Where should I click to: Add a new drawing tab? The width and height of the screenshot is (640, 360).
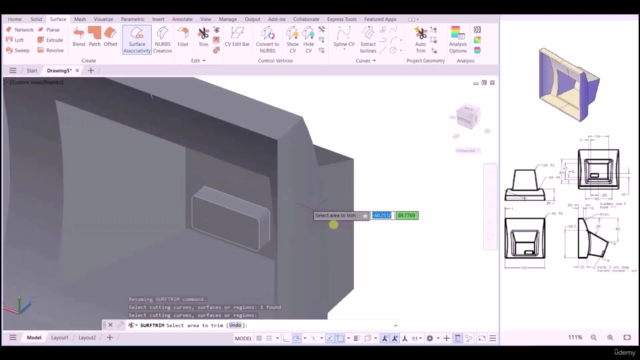91,71
